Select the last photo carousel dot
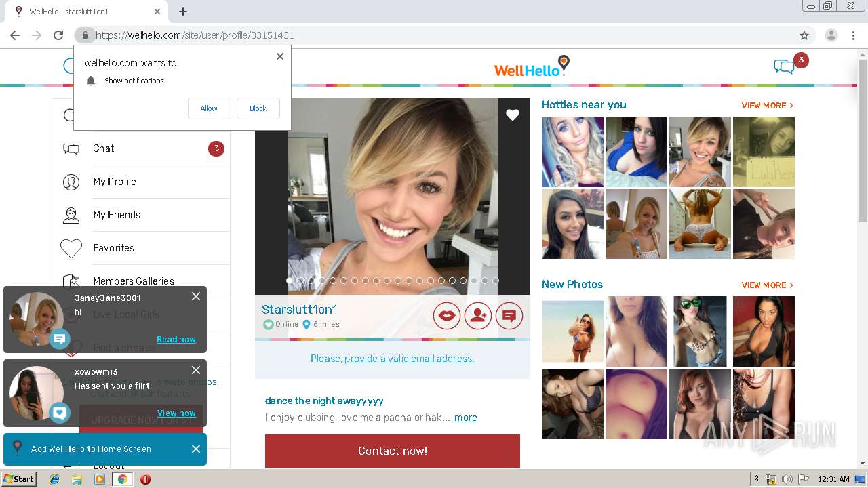 pyautogui.click(x=496, y=280)
